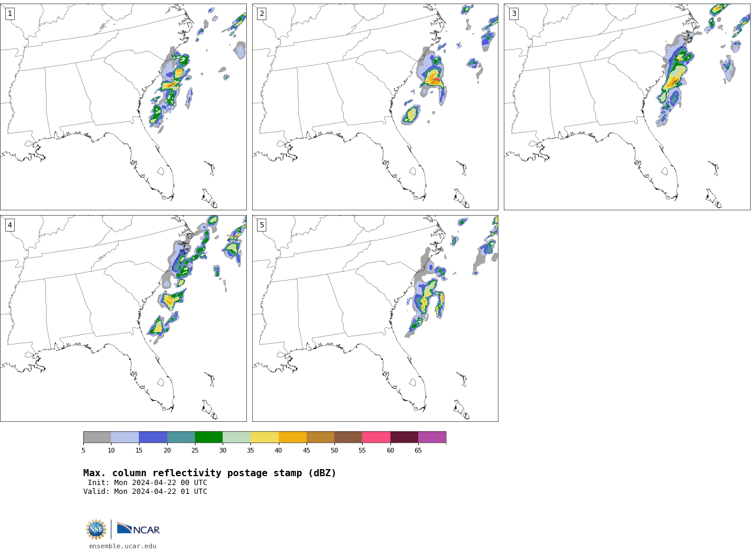Click the pink 55-60 dBZ swatch
Screen dimensions: 756x553
(x=376, y=437)
